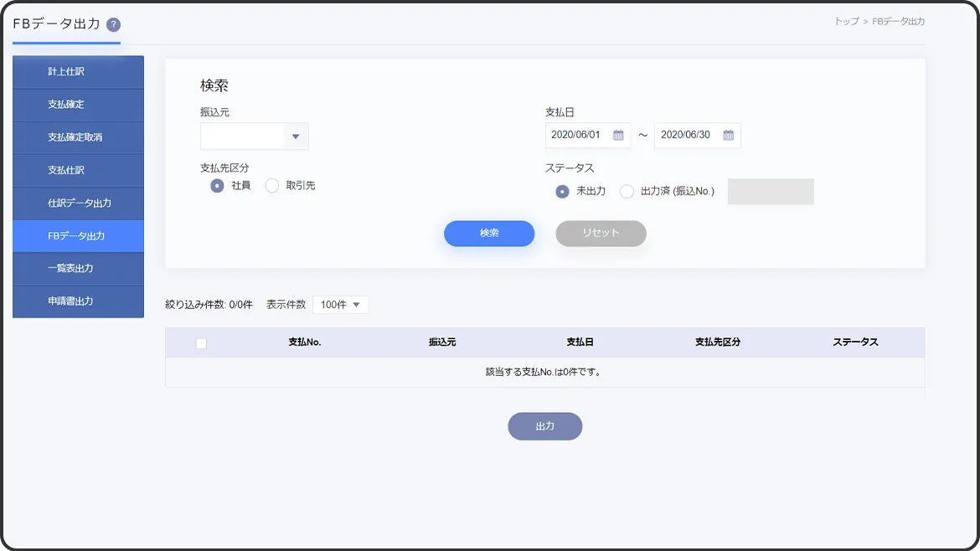
Task: Click the 振込No. input field
Action: 770,192
